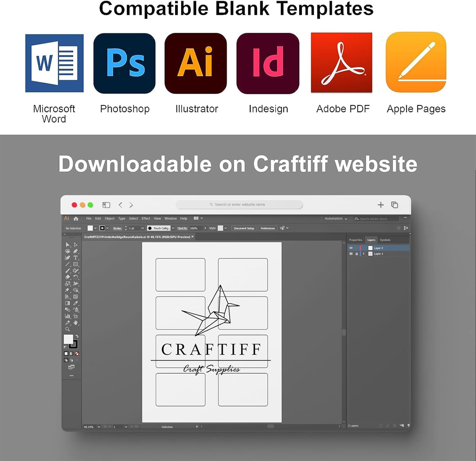Pick the Eyedropper tool
Screen dimensions: 476x461
click(76, 303)
